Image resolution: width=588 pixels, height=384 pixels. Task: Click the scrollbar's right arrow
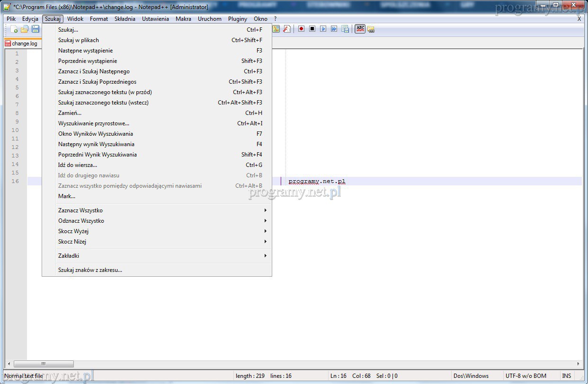coord(578,364)
